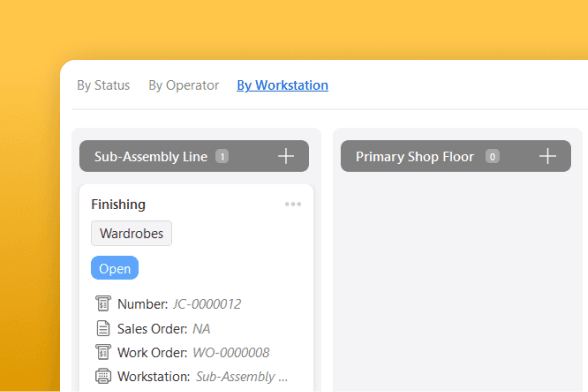The height and width of the screenshot is (392, 588).
Task: Select the By Workstation tab
Action: tap(282, 86)
